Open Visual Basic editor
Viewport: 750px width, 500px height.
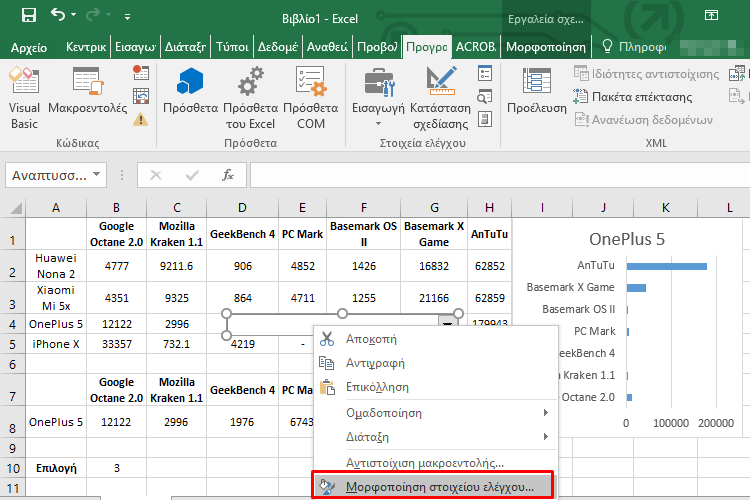(24, 98)
